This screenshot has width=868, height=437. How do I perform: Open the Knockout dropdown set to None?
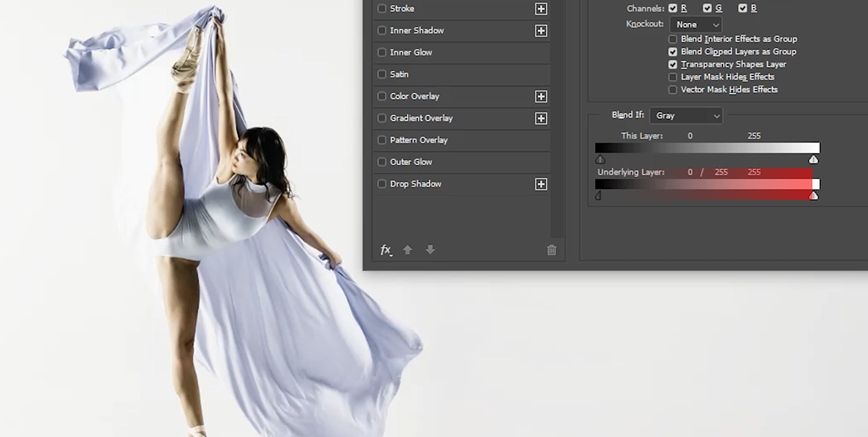[x=695, y=24]
